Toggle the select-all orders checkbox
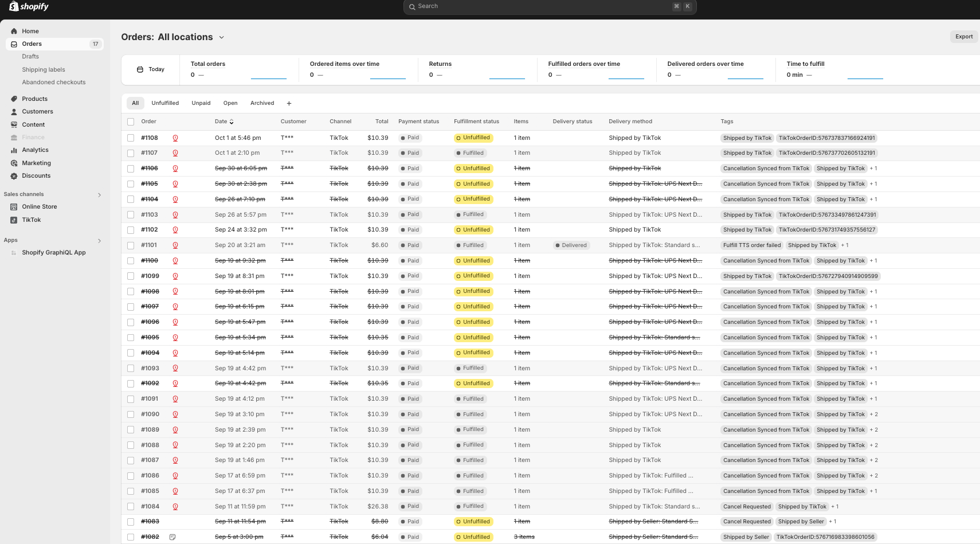980x544 pixels. (131, 122)
